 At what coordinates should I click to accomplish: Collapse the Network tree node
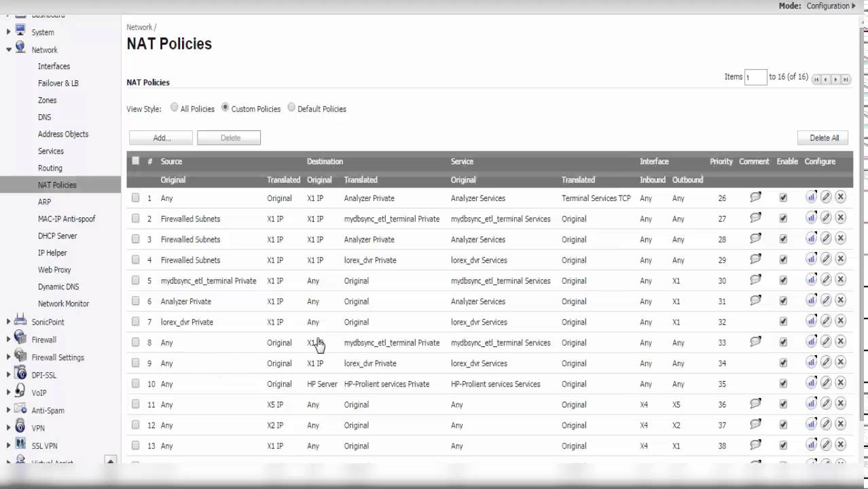point(9,50)
